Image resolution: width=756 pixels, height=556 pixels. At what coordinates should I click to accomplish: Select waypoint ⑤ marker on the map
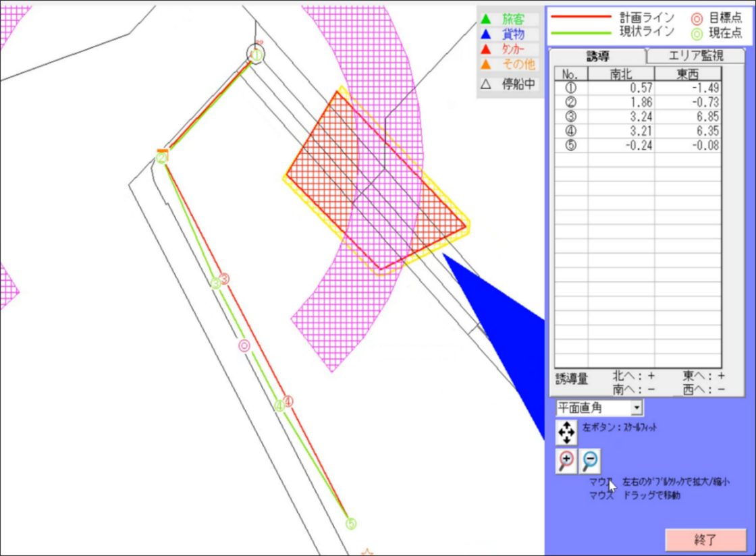tap(350, 524)
